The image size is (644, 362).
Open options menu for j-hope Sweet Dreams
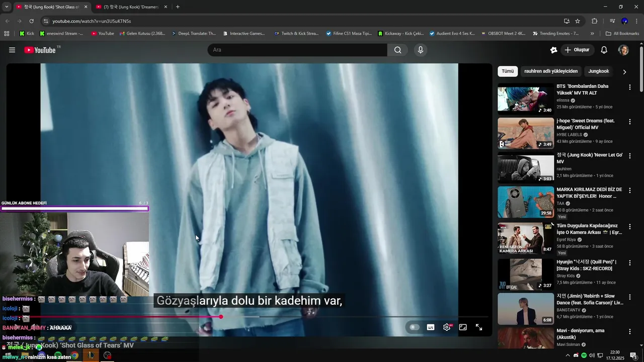coord(629,122)
